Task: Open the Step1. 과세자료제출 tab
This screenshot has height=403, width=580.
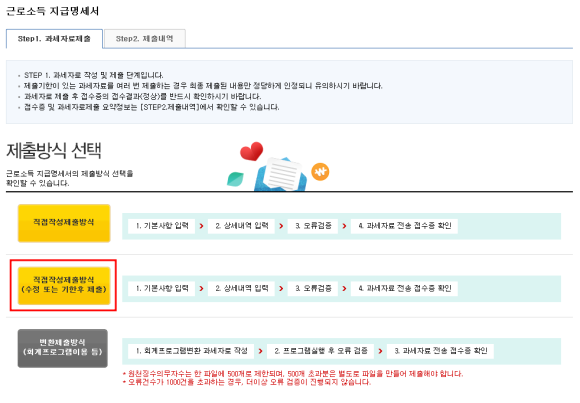Action: coord(54,38)
